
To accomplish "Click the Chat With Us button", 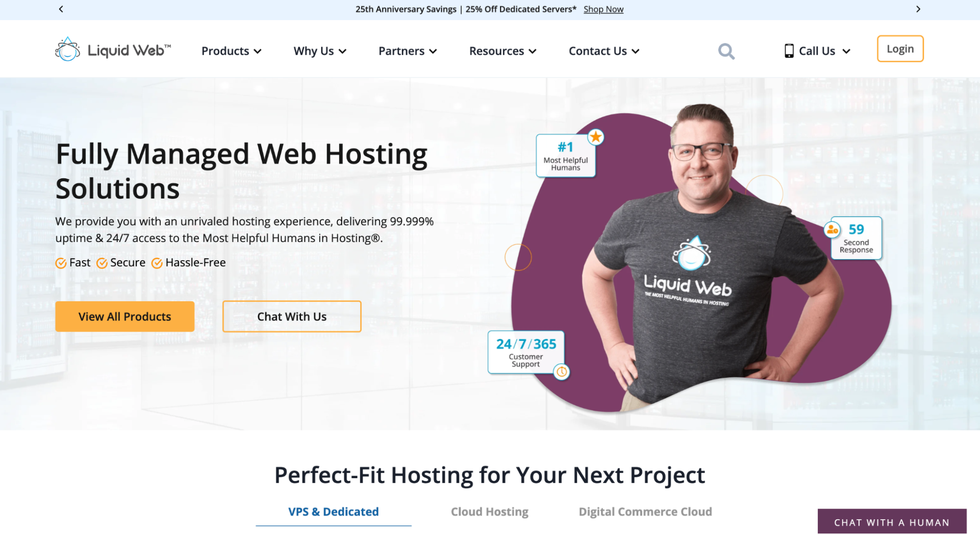I will pos(293,316).
